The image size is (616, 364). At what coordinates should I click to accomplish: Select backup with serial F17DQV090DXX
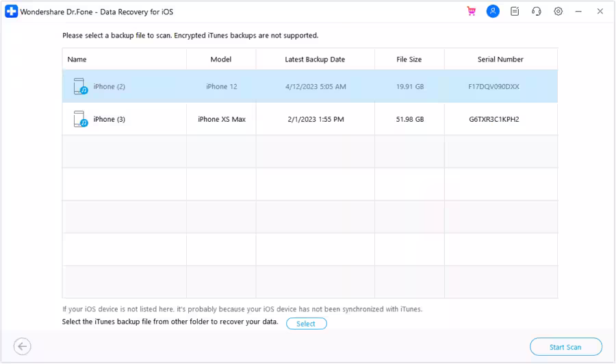493,87
